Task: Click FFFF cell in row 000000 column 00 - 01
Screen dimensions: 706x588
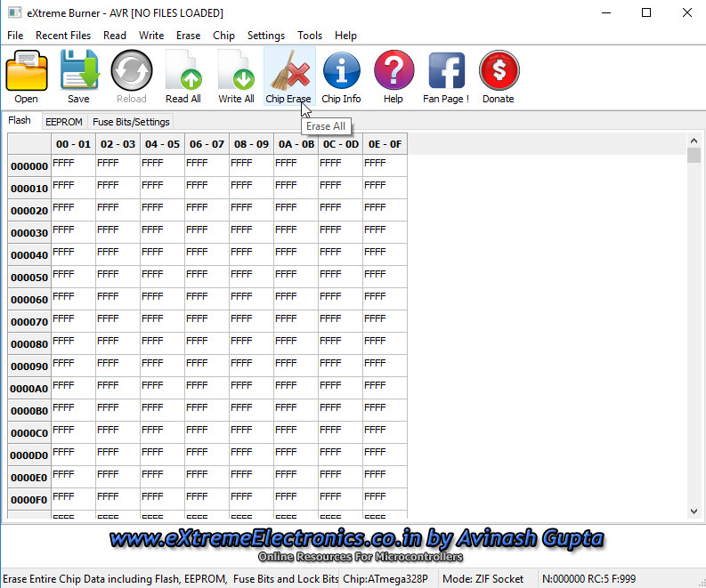Action: 73,166
